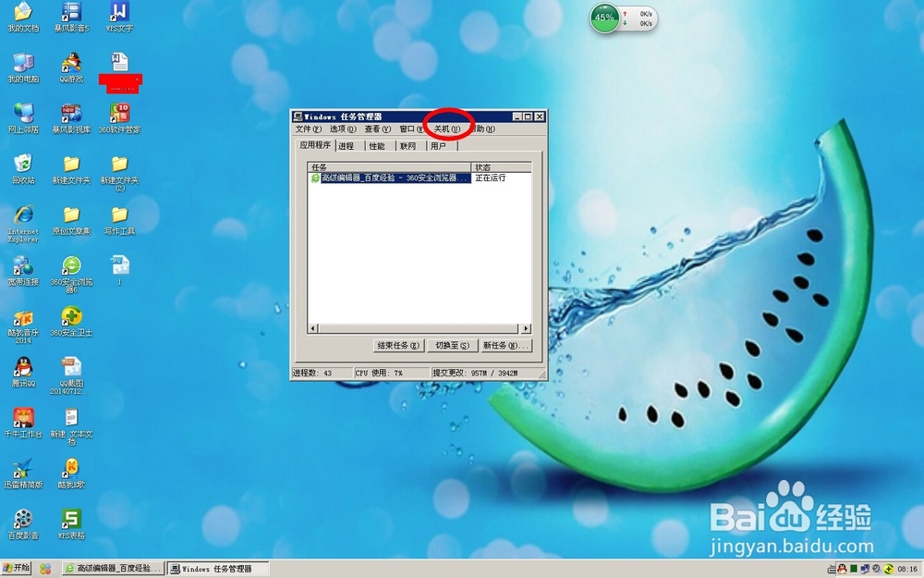
Task: Click the 正在运行 status cell
Action: [x=491, y=178]
